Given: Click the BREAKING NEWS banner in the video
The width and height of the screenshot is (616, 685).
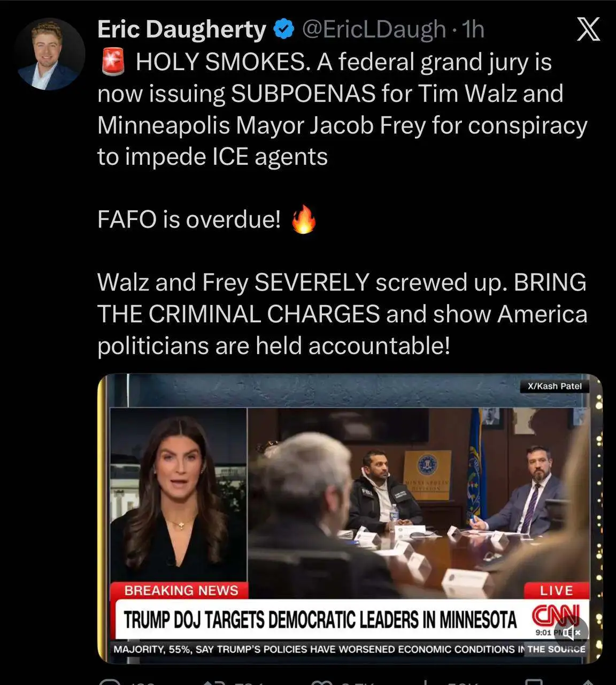Looking at the screenshot, I should (181, 590).
